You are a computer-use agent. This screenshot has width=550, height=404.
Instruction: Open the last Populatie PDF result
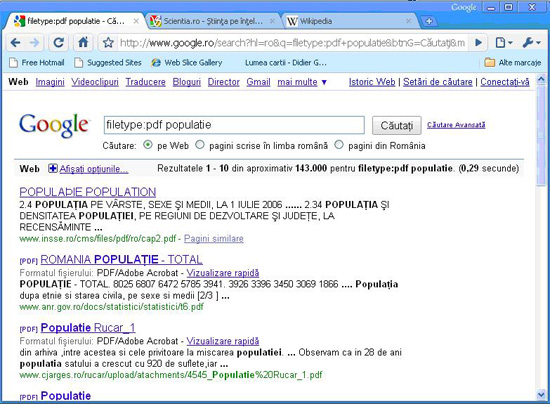(x=66, y=396)
